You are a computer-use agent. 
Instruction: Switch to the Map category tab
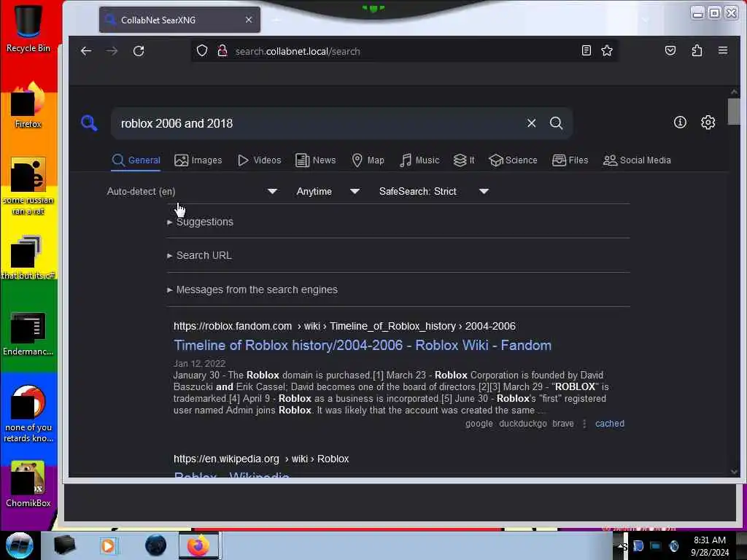pos(368,160)
